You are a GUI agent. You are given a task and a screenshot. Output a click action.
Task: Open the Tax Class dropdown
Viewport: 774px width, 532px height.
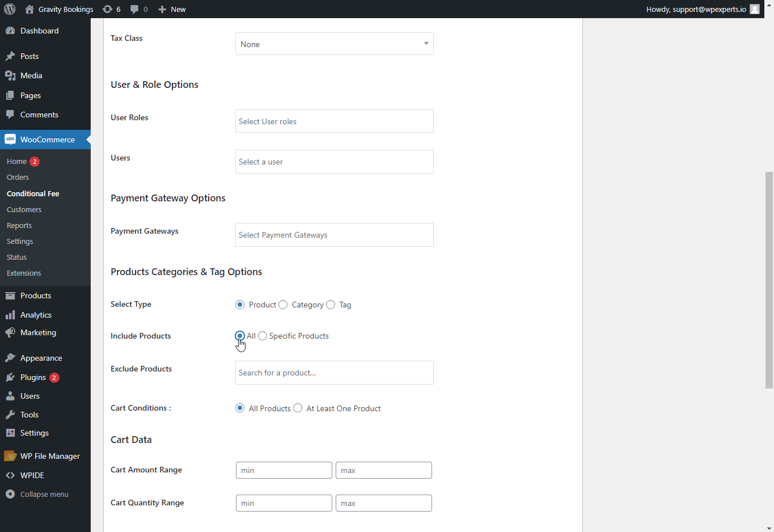click(x=335, y=44)
